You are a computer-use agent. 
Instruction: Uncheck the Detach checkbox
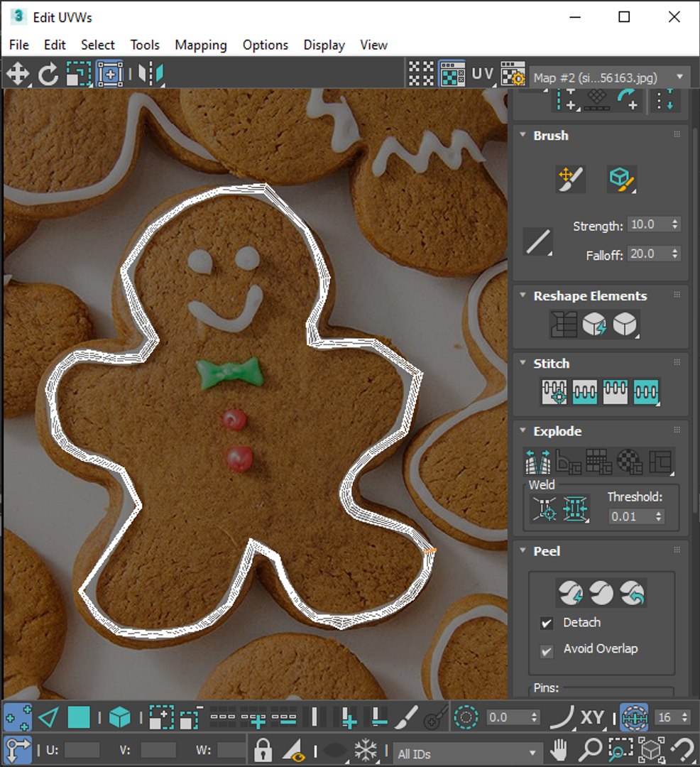pyautogui.click(x=547, y=623)
